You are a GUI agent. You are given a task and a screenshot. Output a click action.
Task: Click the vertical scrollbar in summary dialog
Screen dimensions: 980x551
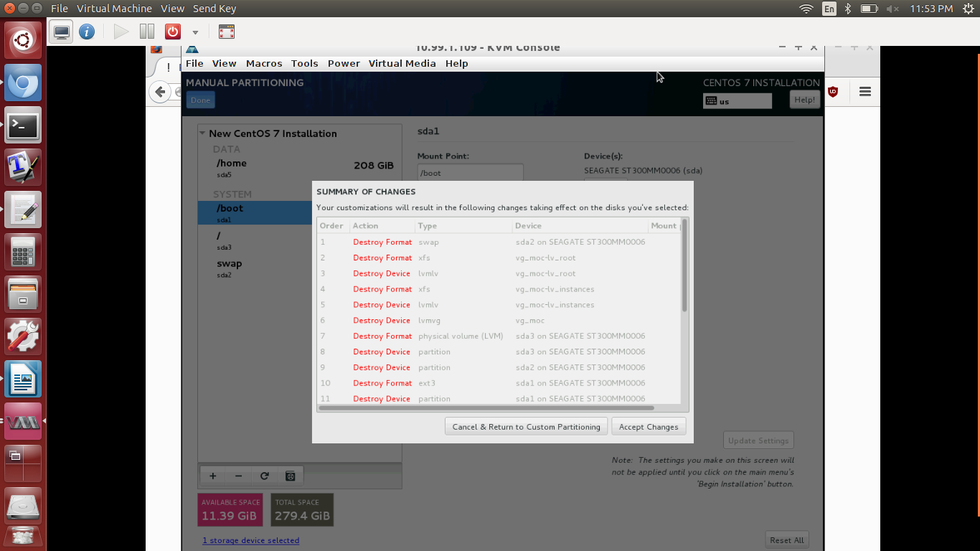[684, 265]
